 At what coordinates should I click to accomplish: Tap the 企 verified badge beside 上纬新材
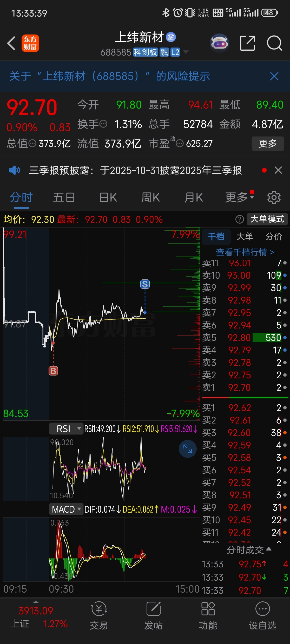point(171,37)
